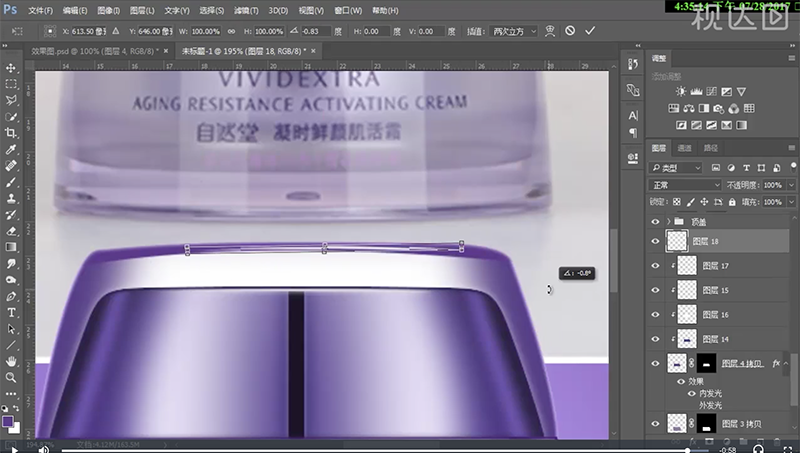Image resolution: width=800 pixels, height=453 pixels.
Task: Hide 图层 16 layer
Action: point(656,315)
